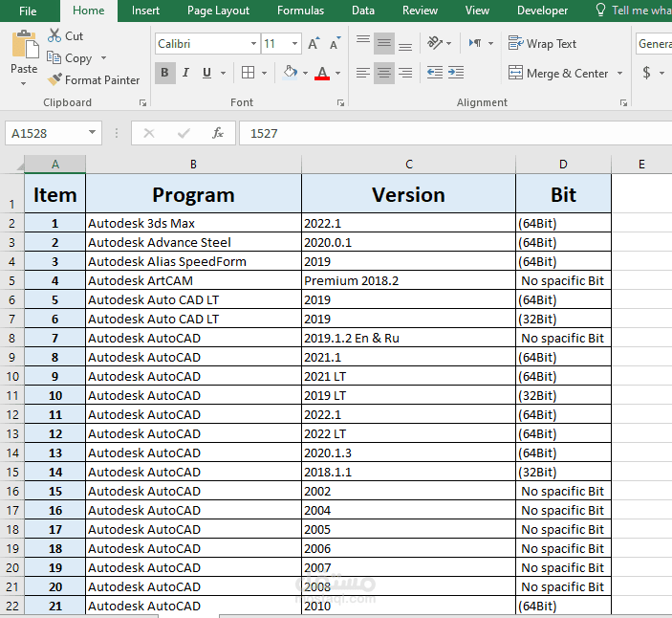The width and height of the screenshot is (672, 618).
Task: Expand the Alignment settings dialog launcher
Action: [623, 102]
